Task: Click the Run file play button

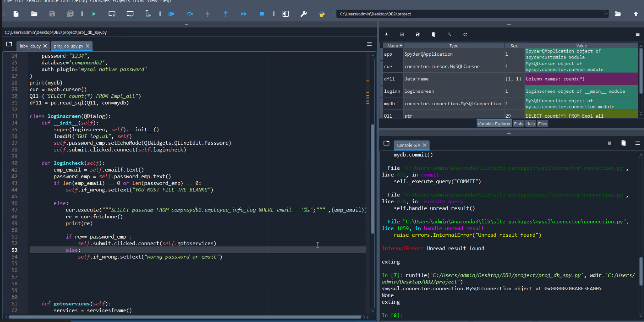Action: (x=94, y=14)
